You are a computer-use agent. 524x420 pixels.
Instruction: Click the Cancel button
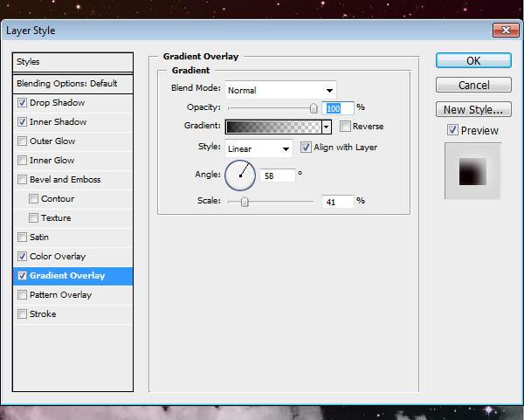tap(473, 85)
